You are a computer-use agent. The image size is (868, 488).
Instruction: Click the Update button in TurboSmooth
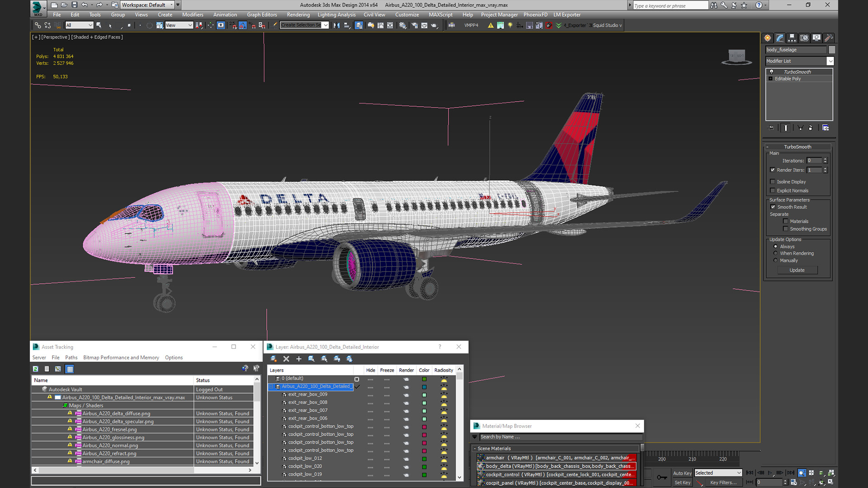click(797, 270)
